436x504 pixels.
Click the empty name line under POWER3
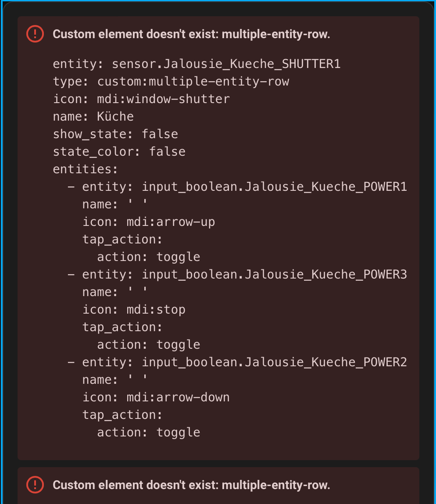coord(115,292)
